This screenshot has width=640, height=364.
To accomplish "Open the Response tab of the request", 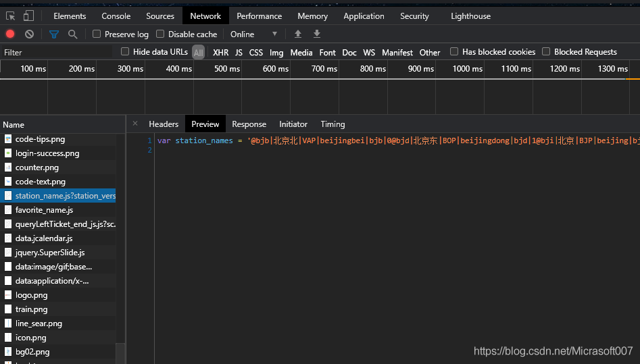I will [249, 124].
